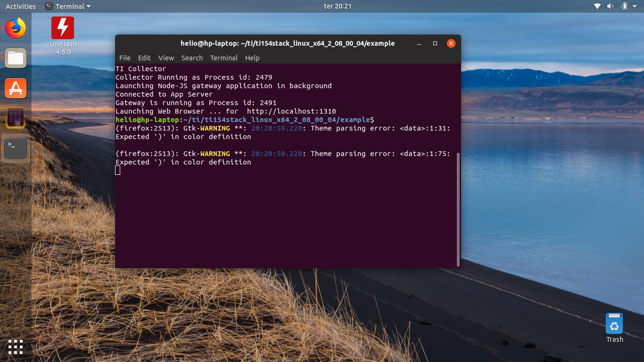
Task: Open the View menu in Terminal
Action: point(166,58)
